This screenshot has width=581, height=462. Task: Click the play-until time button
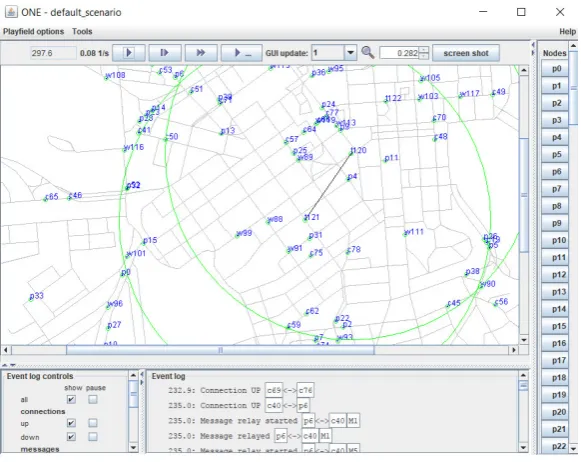tap(242, 53)
